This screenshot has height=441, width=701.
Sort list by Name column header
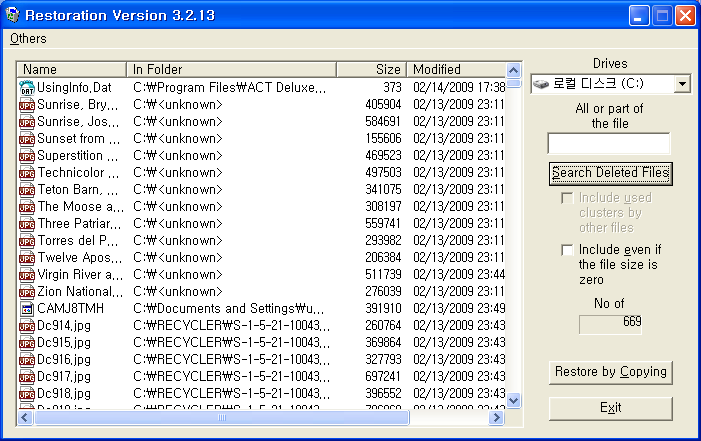[x=72, y=69]
